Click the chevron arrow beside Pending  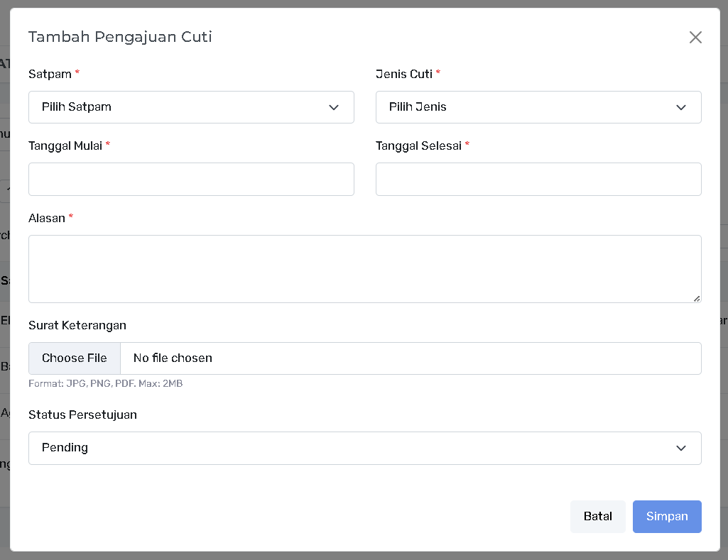click(680, 448)
